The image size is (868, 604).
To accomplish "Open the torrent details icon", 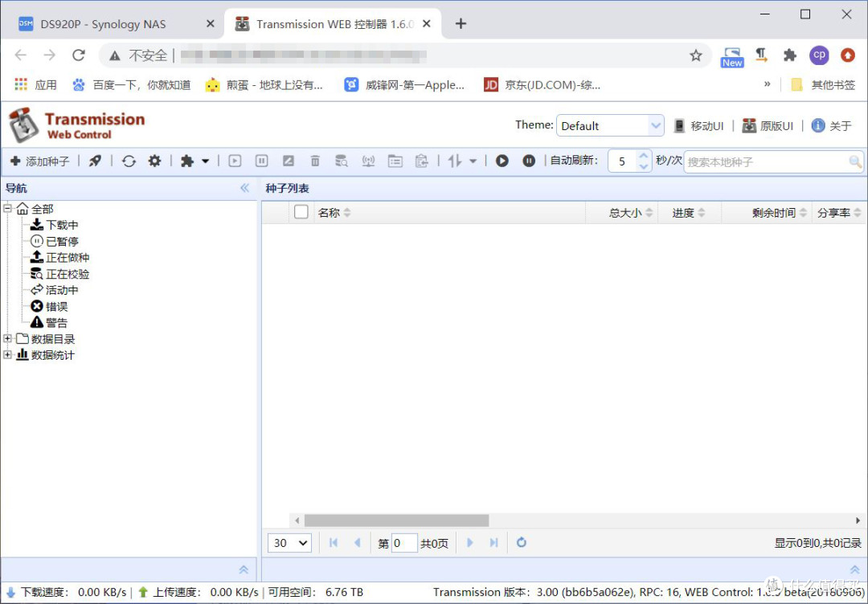I will (395, 161).
